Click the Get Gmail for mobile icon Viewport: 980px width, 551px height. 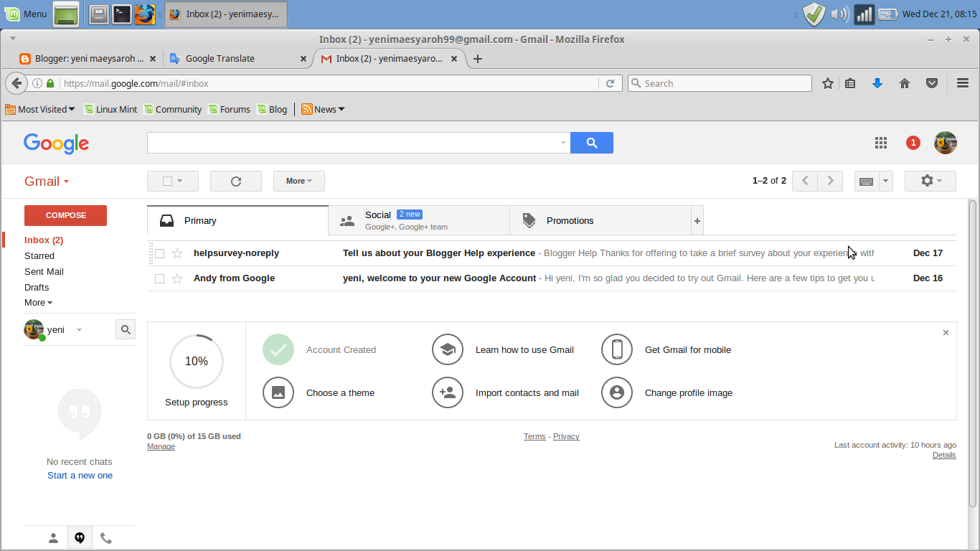point(617,349)
